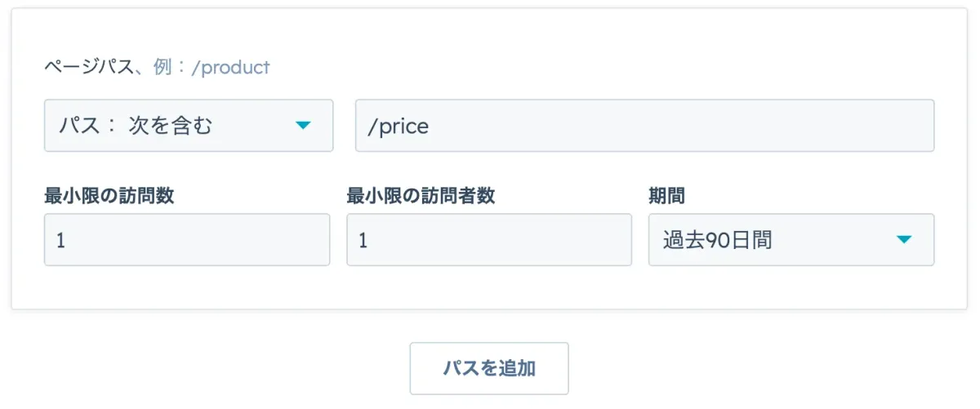Click the "パスを追加" button
The height and width of the screenshot is (409, 980).
[488, 368]
